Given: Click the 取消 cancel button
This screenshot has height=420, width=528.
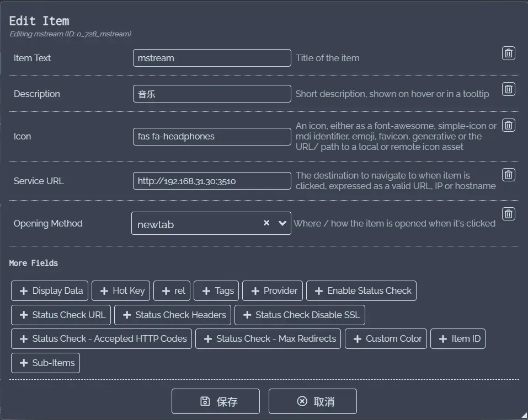Looking at the screenshot, I should 313,401.
